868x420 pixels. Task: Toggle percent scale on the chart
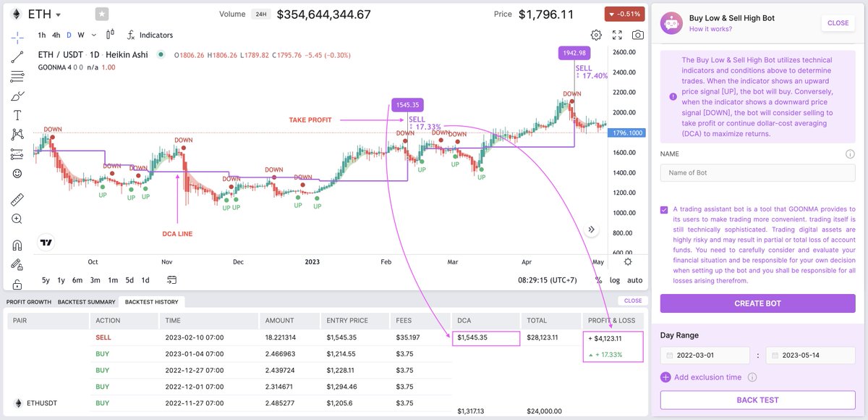point(598,280)
